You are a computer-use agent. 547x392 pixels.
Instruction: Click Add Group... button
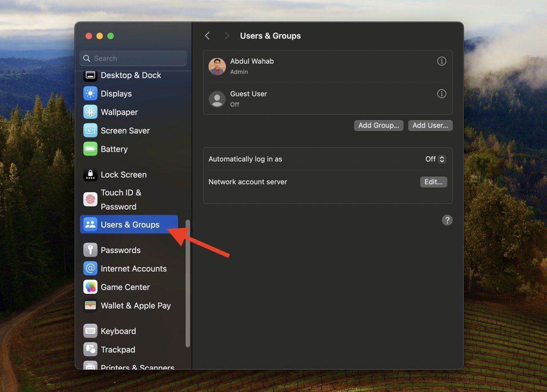(x=378, y=126)
